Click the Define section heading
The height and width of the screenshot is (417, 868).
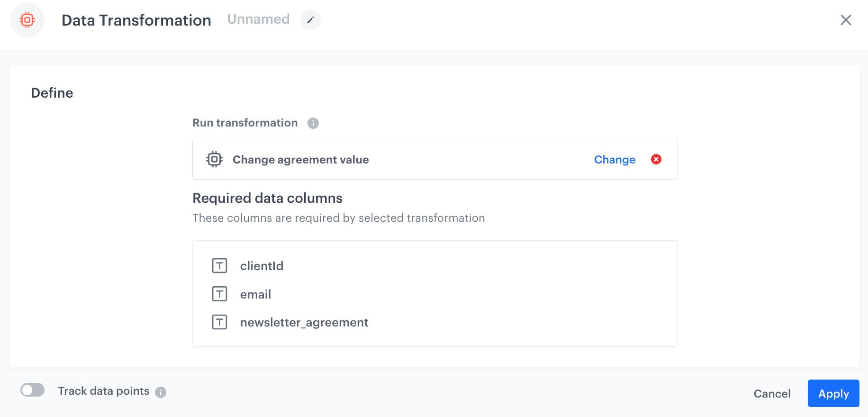click(52, 93)
